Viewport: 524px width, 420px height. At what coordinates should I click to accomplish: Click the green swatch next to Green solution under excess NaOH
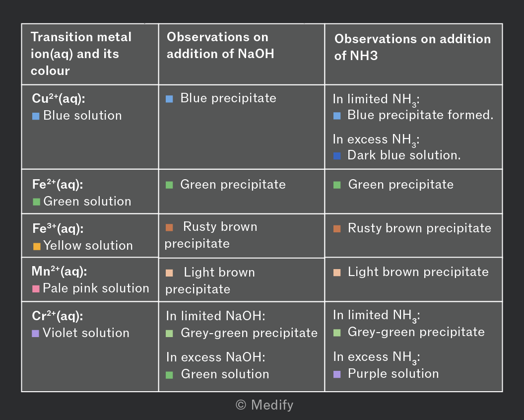[169, 375]
